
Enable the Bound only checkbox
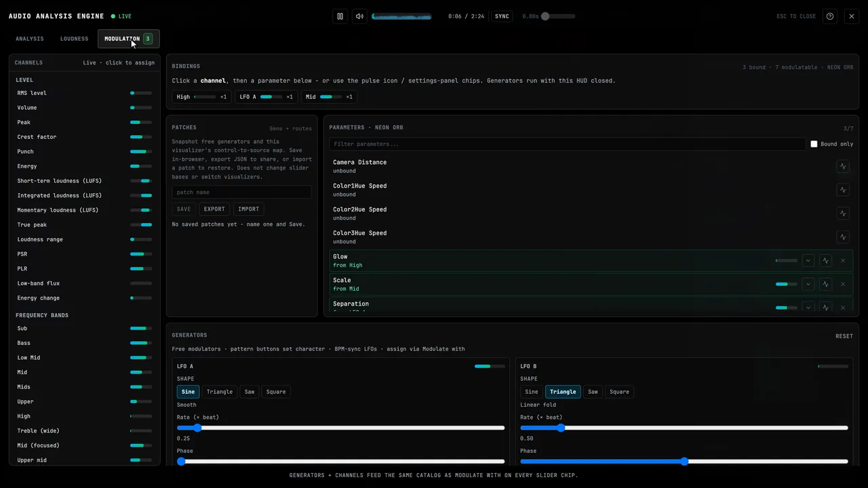[x=814, y=144]
